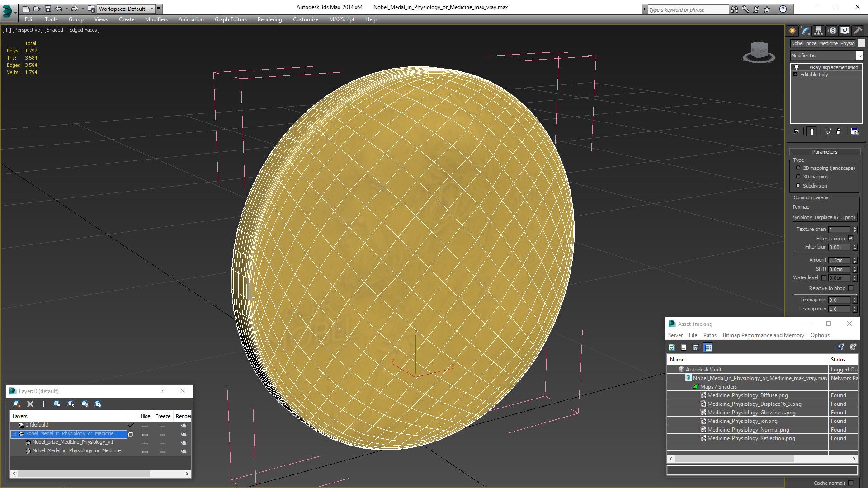Click the star Favorites icon
The height and width of the screenshot is (488, 868).
[x=767, y=9]
